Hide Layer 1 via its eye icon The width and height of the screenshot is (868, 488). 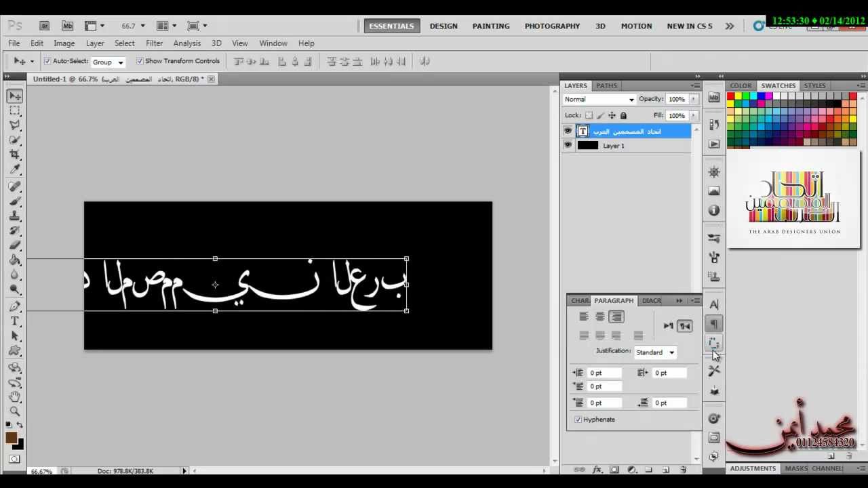click(x=568, y=145)
